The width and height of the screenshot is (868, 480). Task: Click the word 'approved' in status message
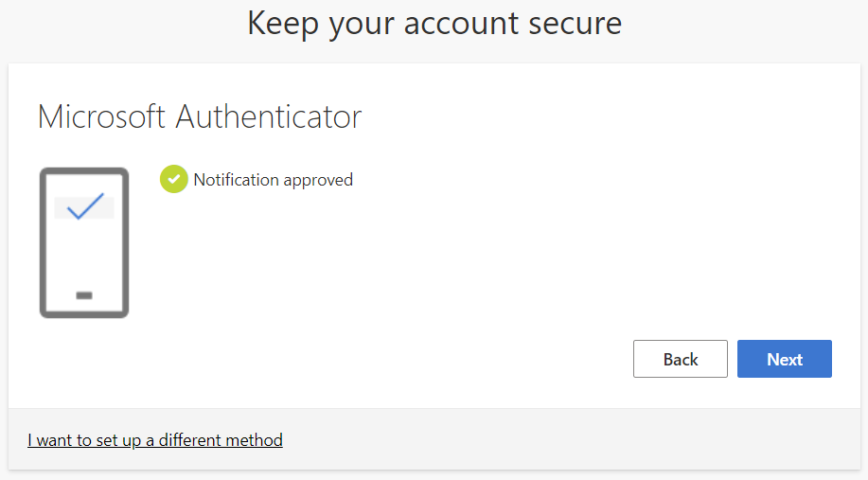[318, 180]
